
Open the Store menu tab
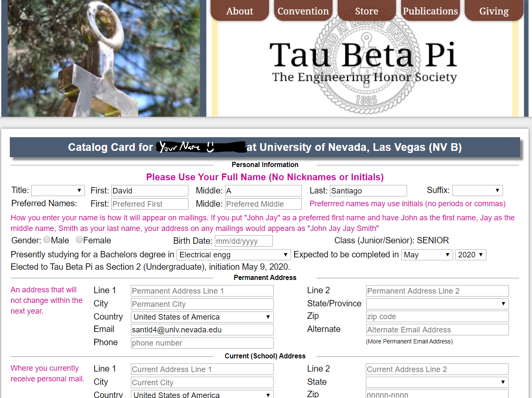[367, 11]
